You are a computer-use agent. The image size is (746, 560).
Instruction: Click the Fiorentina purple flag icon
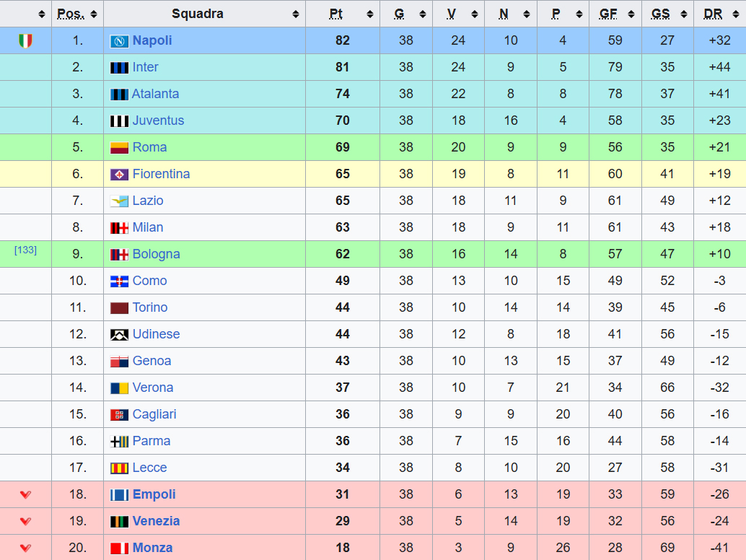click(x=119, y=175)
